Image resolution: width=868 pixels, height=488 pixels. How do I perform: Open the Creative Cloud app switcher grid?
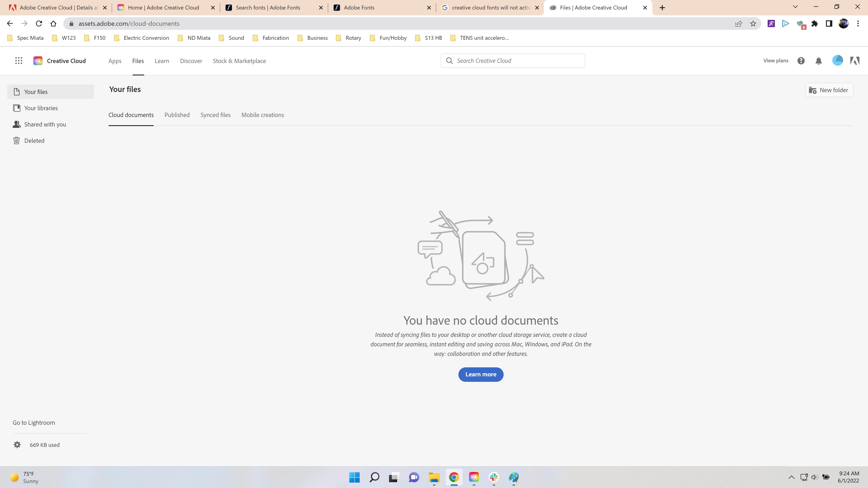click(x=19, y=61)
